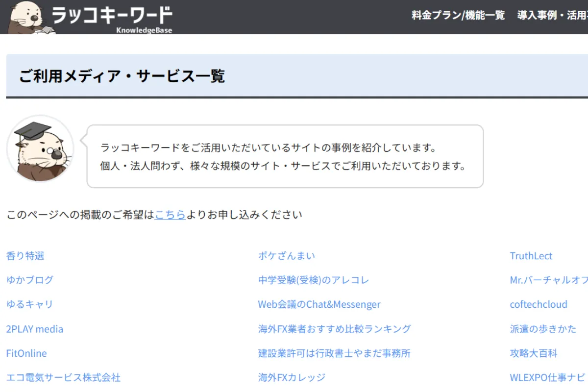Click the KnowledgeBase subtitle under the logo
The image size is (588, 392).
tap(144, 30)
